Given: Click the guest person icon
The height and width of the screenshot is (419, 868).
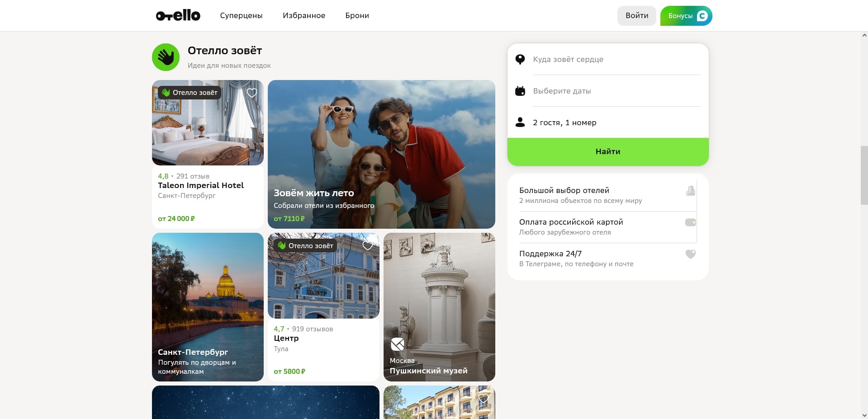Looking at the screenshot, I should pos(520,122).
